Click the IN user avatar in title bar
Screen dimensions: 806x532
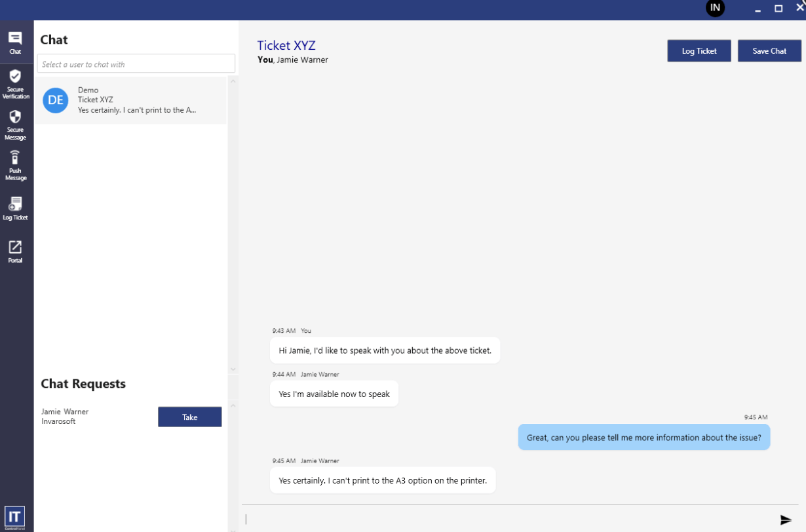click(715, 8)
